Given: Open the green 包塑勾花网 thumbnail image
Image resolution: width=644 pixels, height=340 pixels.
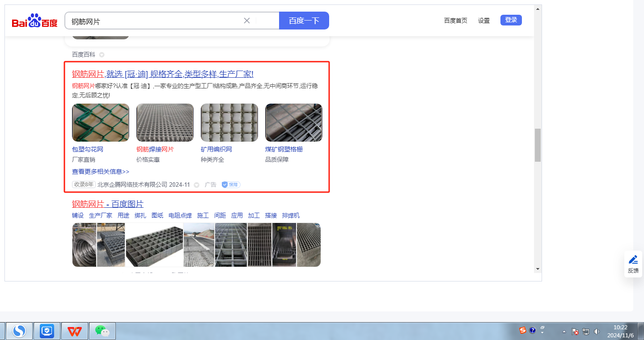Looking at the screenshot, I should coord(101,123).
